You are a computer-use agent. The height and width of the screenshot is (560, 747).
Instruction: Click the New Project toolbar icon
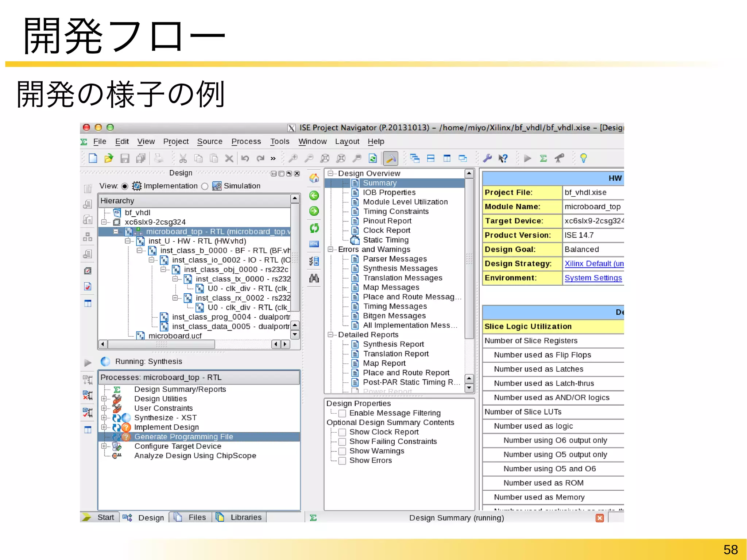pyautogui.click(x=93, y=158)
